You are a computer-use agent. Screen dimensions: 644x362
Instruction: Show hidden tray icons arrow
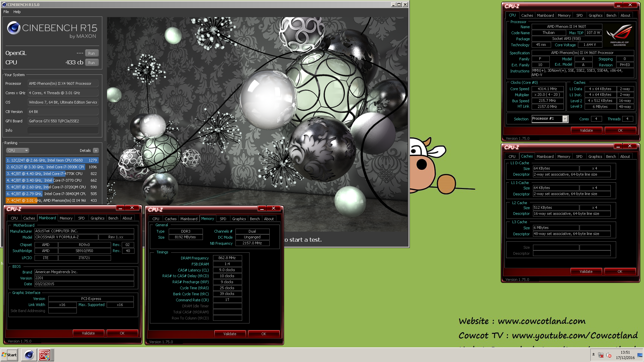click(593, 355)
